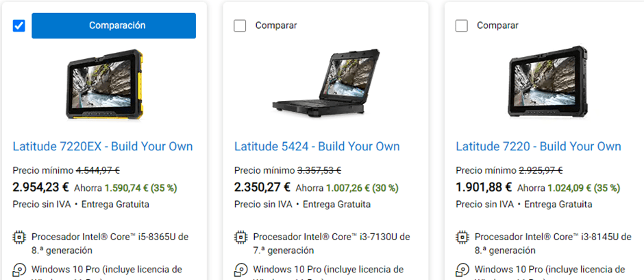This screenshot has width=644, height=280.
Task: Click Windows disc icon under Latitude 5424
Action: tap(240, 270)
